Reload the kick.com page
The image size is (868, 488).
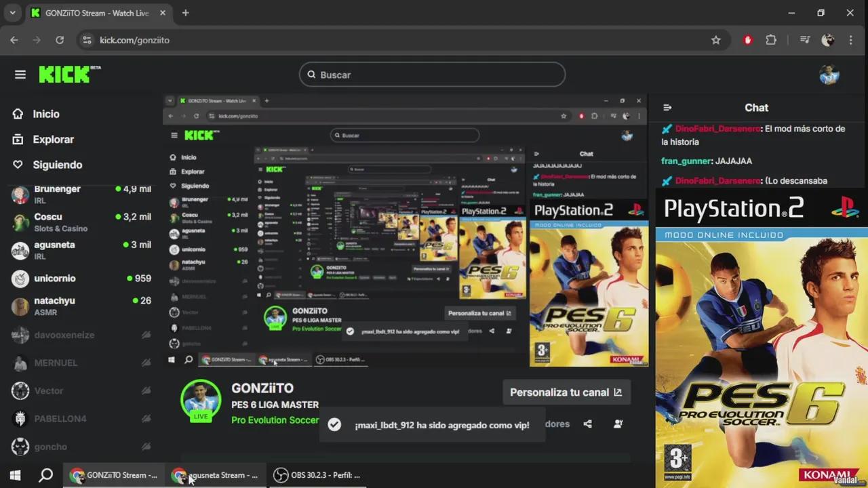point(60,40)
